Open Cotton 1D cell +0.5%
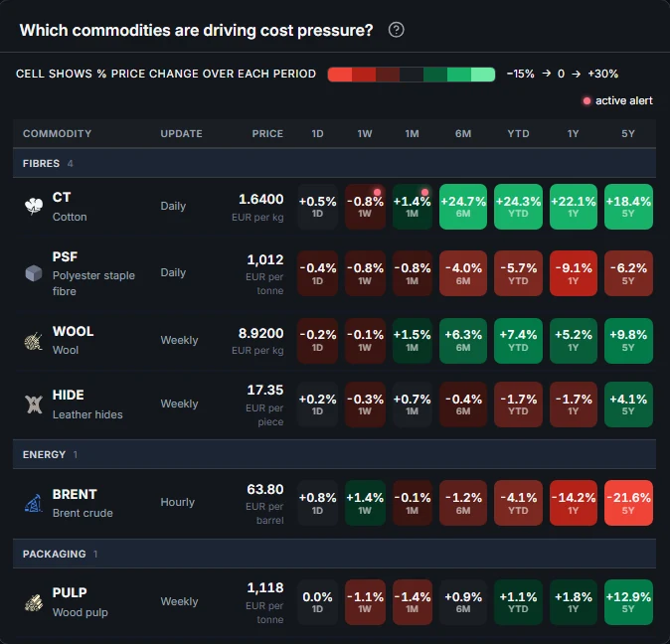 317,207
